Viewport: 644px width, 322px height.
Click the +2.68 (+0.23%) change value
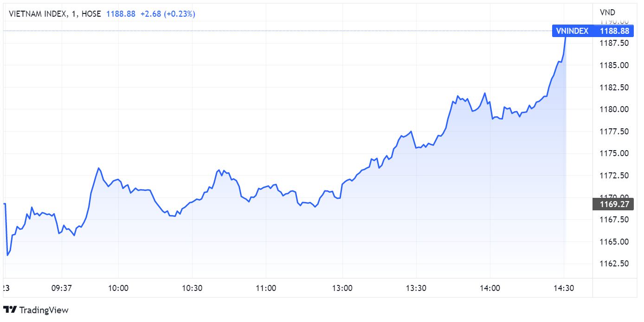(x=168, y=14)
